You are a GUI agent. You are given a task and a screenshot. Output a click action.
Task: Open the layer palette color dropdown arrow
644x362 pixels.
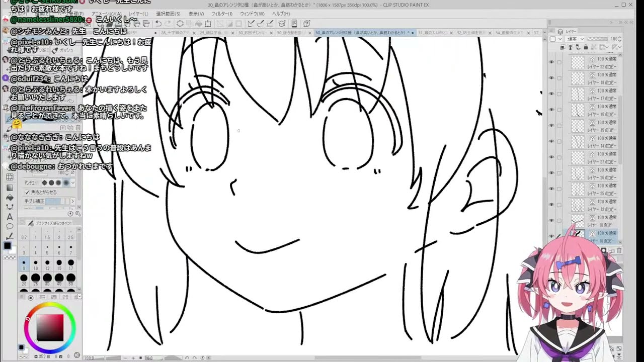pos(560,39)
